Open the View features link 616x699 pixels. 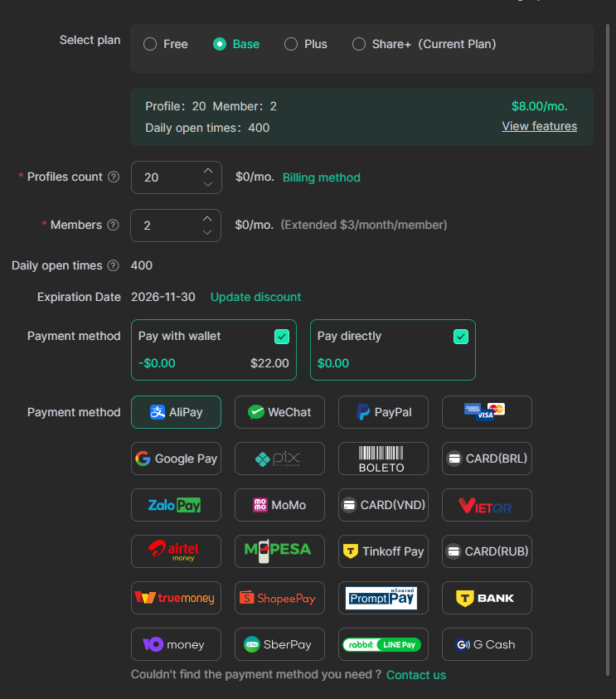[x=539, y=126]
